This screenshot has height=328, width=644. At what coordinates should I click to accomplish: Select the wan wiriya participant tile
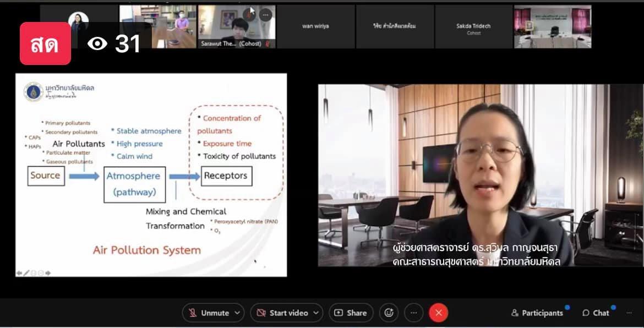pyautogui.click(x=315, y=26)
